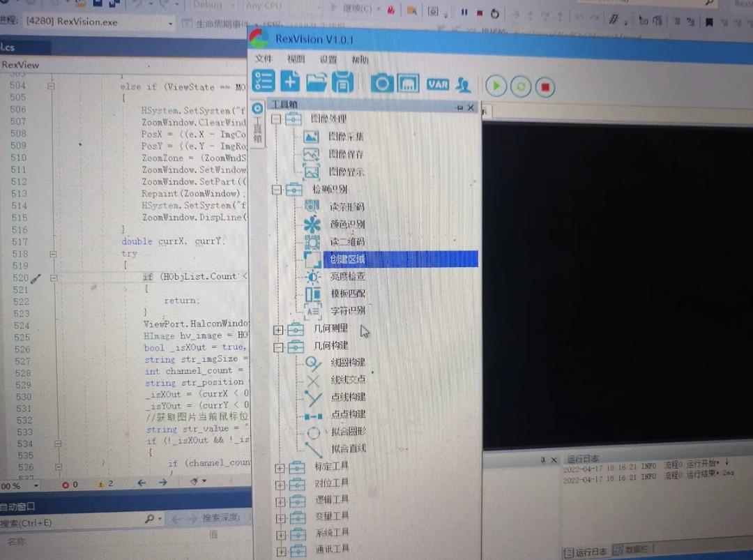Image resolution: width=753 pixels, height=560 pixels.
Task: Close the 工具箱 toolbox panel
Action: (471, 108)
